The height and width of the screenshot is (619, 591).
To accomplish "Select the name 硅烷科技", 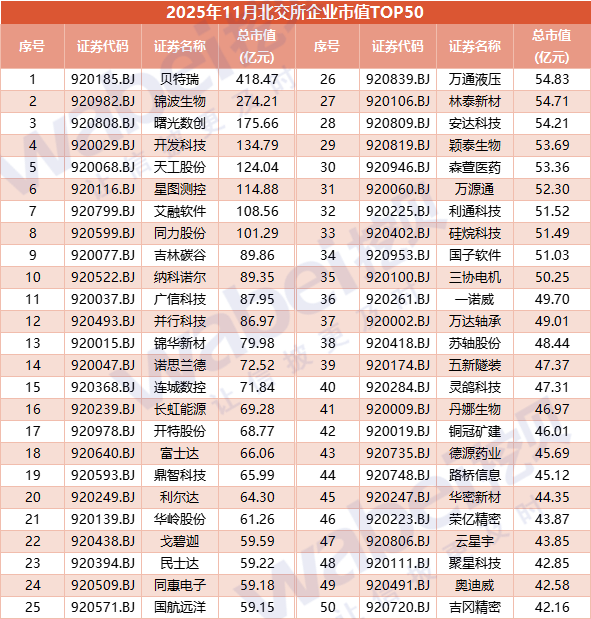I will tap(475, 233).
